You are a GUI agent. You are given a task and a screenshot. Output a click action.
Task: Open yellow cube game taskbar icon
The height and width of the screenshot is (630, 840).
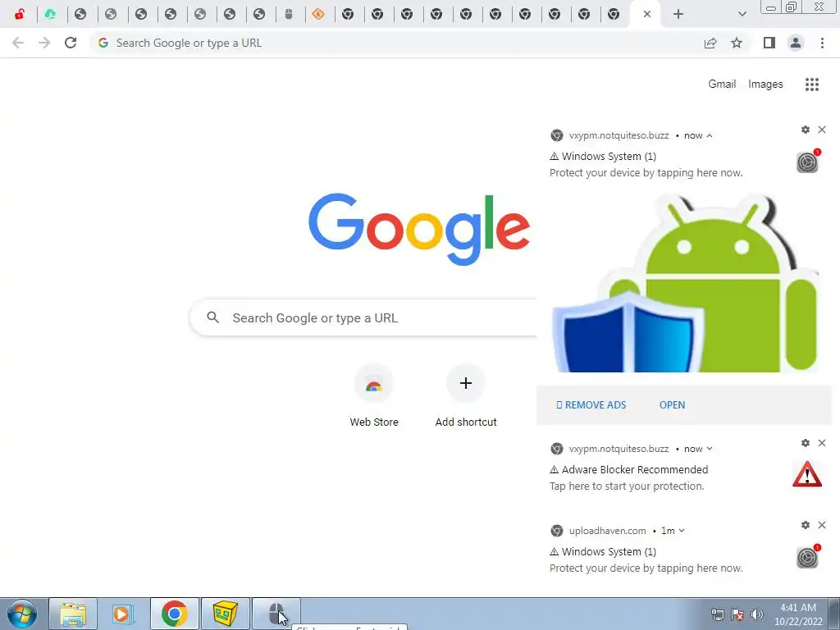(225, 614)
